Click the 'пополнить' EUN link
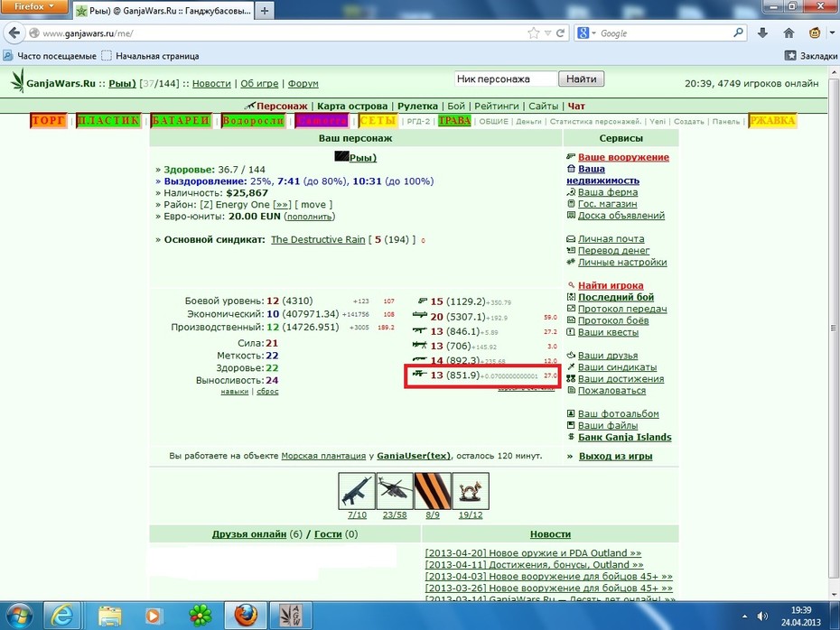The image size is (840, 630). tap(310, 217)
